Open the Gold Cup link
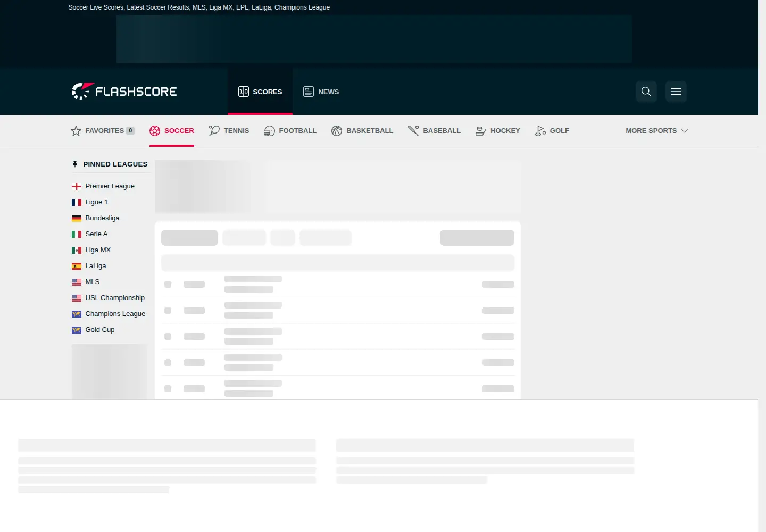The height and width of the screenshot is (532, 766). tap(100, 330)
